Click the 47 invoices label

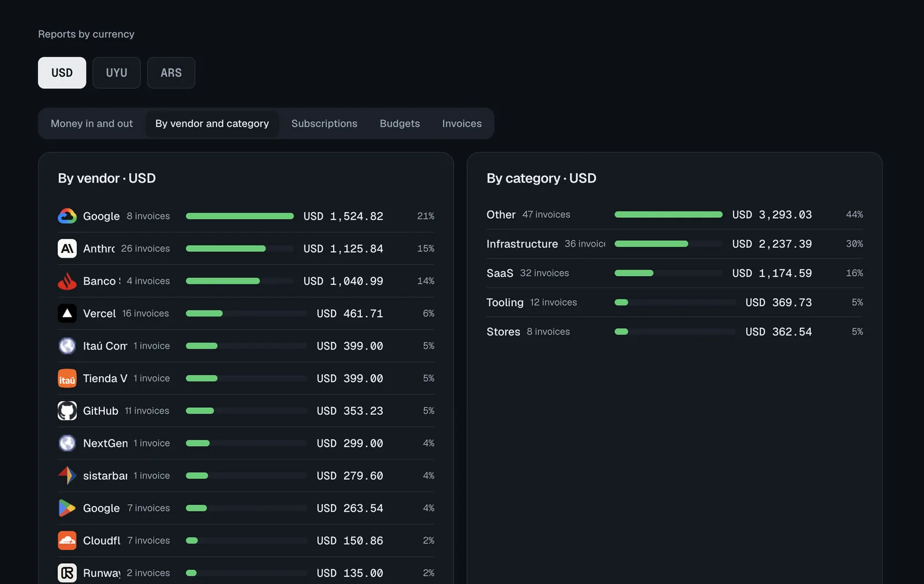[x=546, y=214]
